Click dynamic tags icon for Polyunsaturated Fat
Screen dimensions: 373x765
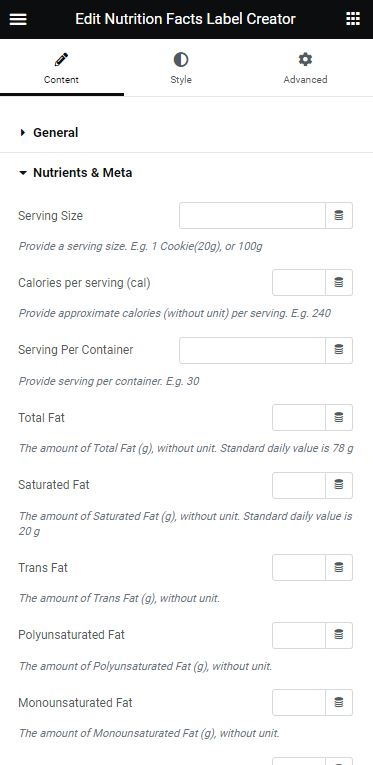339,635
